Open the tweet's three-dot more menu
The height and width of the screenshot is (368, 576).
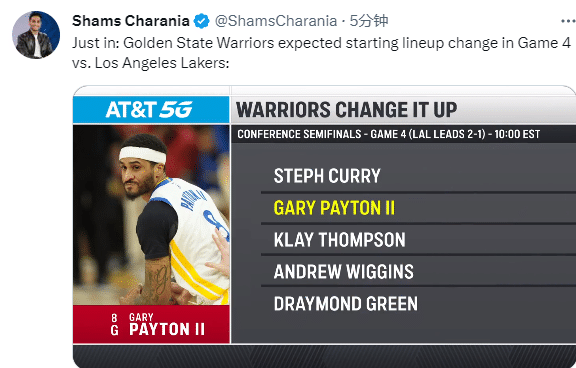pyautogui.click(x=568, y=21)
